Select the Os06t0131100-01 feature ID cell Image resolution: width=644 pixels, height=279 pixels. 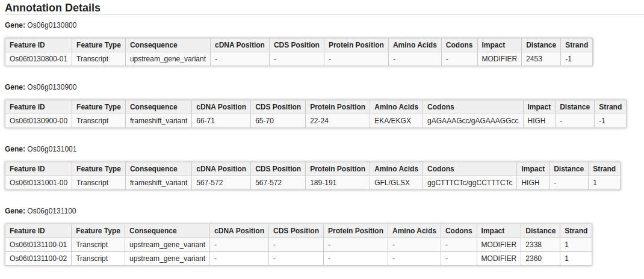39,245
